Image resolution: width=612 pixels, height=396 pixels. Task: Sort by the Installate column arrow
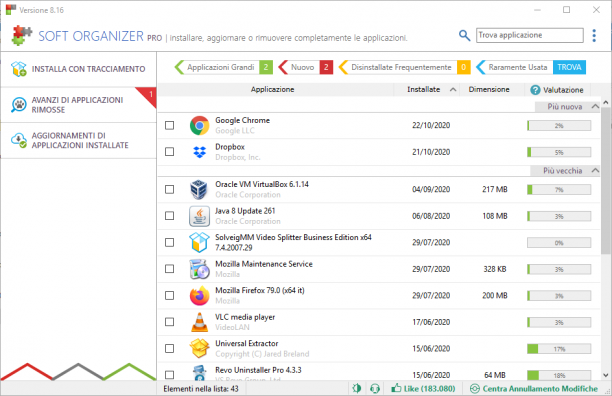pos(453,90)
